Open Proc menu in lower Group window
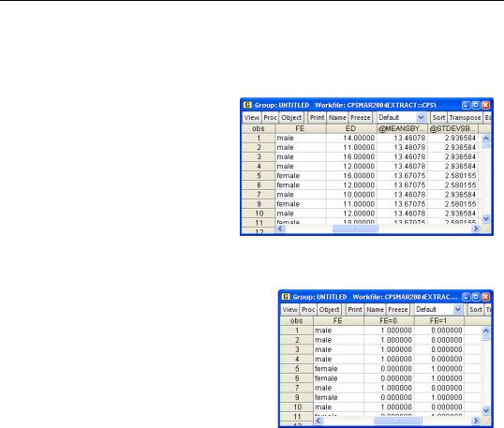 pos(308,309)
